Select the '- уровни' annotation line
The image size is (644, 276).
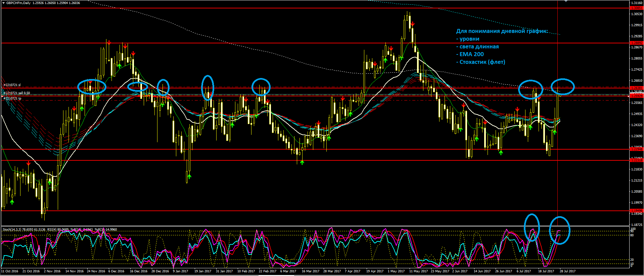[468, 39]
